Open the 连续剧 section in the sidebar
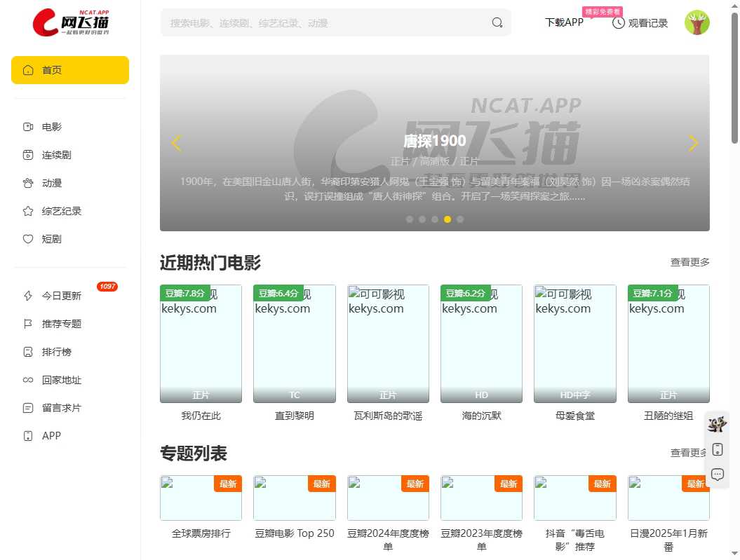Image resolution: width=740 pixels, height=560 pixels. (27, 155)
